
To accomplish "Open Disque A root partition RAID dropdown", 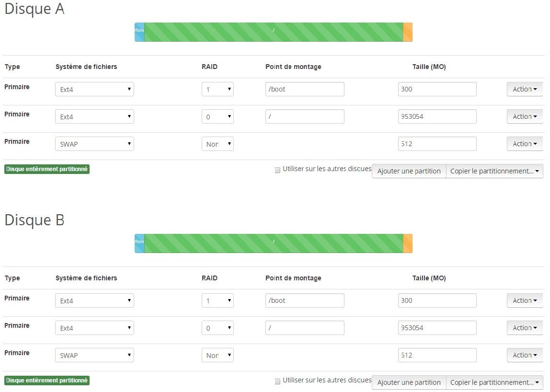I will click(x=218, y=116).
